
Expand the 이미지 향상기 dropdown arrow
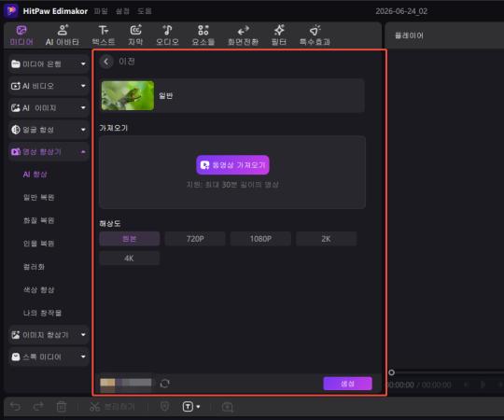coord(83,335)
